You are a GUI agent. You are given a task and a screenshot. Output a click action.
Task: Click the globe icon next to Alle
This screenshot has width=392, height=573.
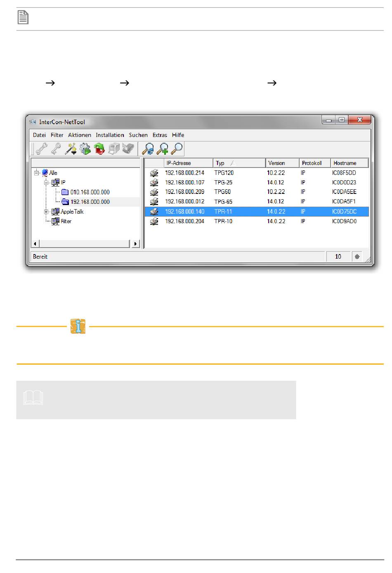pos(45,173)
